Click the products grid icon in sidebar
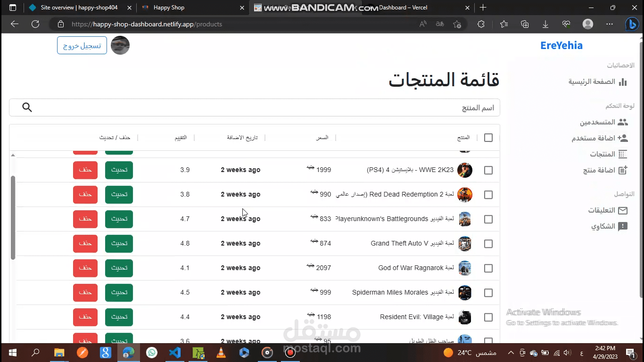The height and width of the screenshot is (362, 644). click(x=623, y=154)
